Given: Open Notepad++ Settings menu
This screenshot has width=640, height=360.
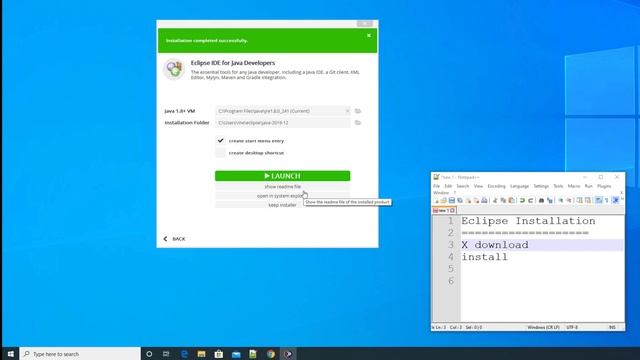Looking at the screenshot, I should pos(541,186).
